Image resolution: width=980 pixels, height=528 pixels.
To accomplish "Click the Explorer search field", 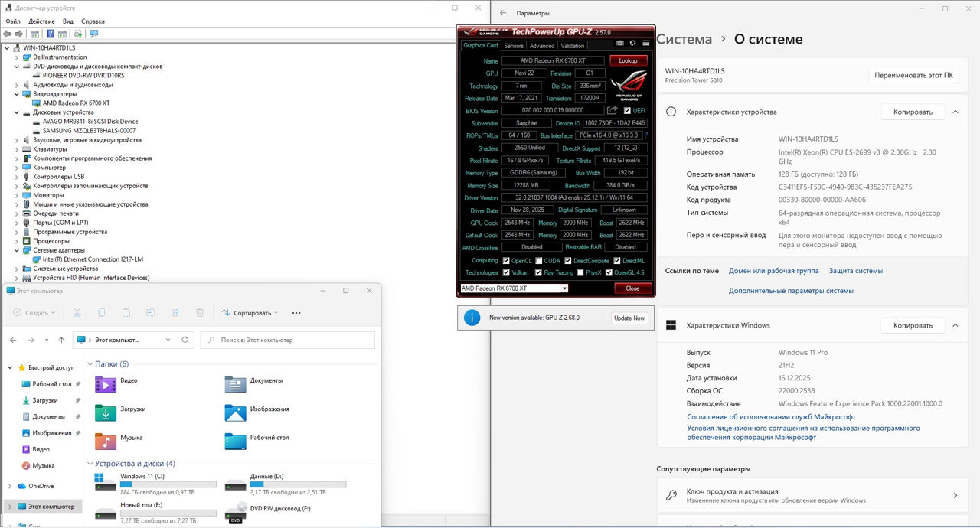I will [288, 340].
